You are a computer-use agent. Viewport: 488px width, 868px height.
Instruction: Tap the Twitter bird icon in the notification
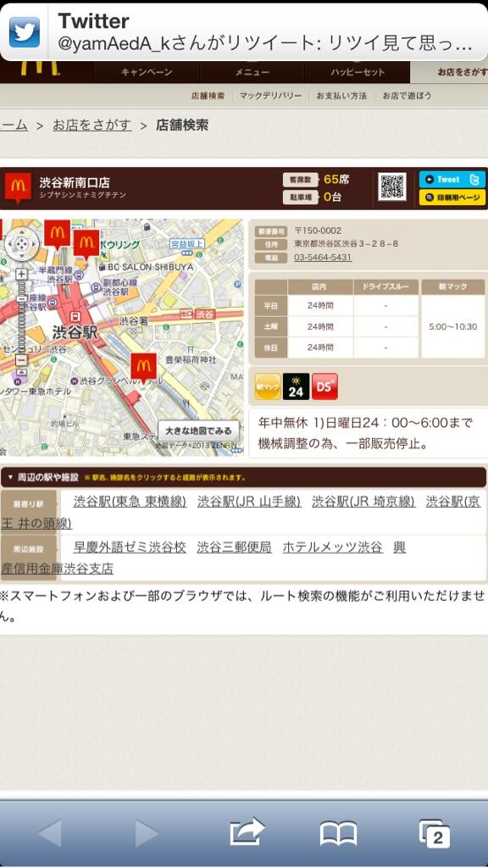point(25,32)
